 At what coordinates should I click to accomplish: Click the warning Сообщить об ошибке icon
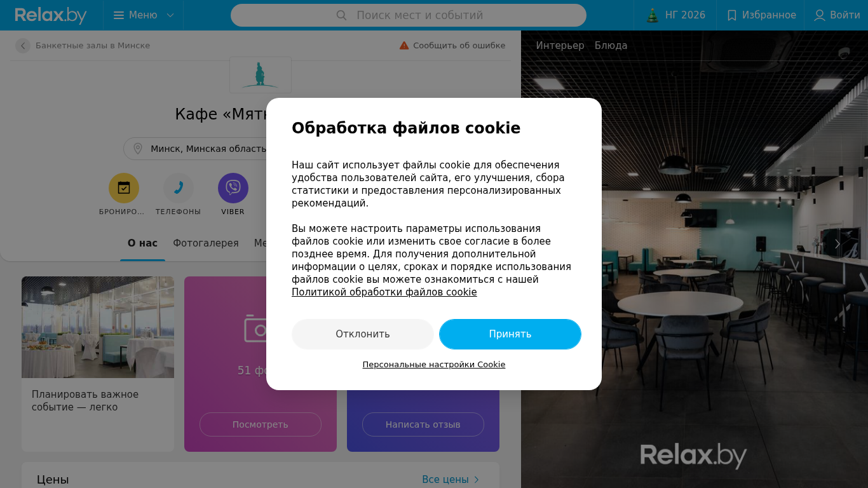pyautogui.click(x=404, y=46)
